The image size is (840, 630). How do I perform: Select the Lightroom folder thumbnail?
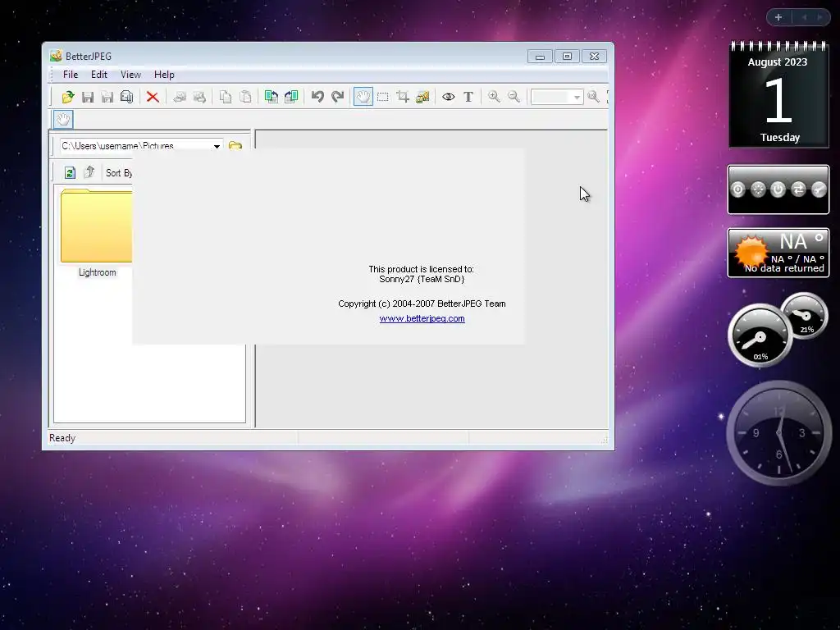(97, 226)
